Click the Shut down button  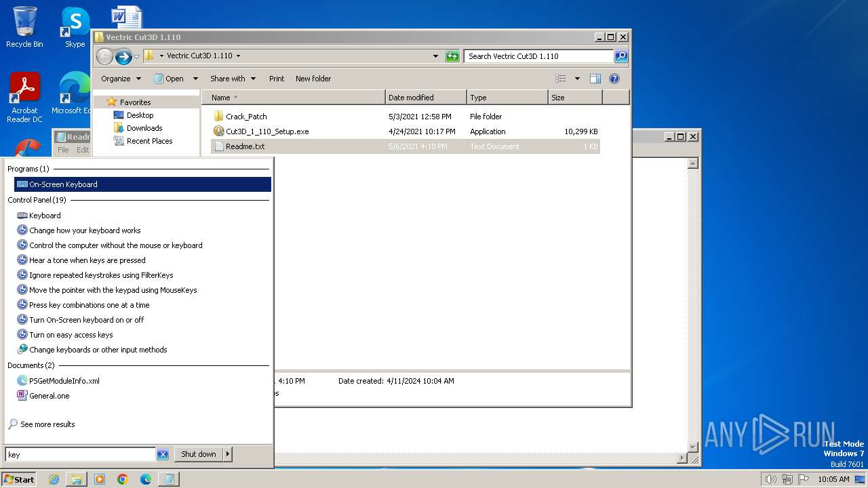coord(199,454)
